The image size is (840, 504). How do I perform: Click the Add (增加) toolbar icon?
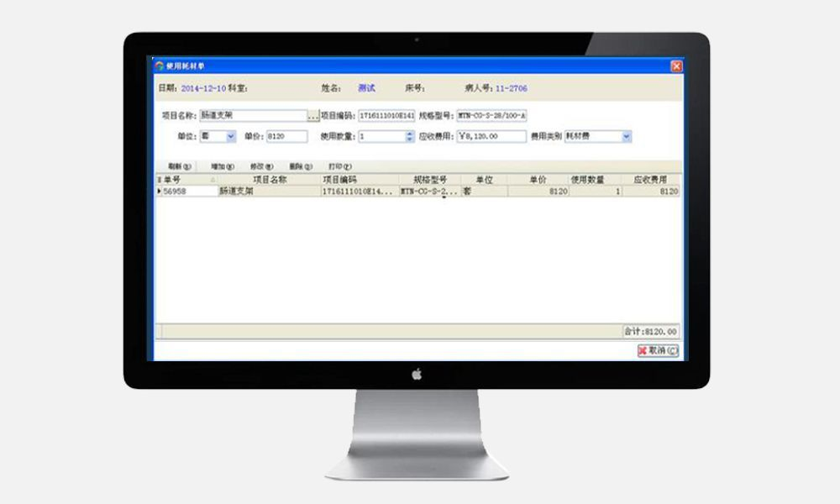[x=220, y=166]
